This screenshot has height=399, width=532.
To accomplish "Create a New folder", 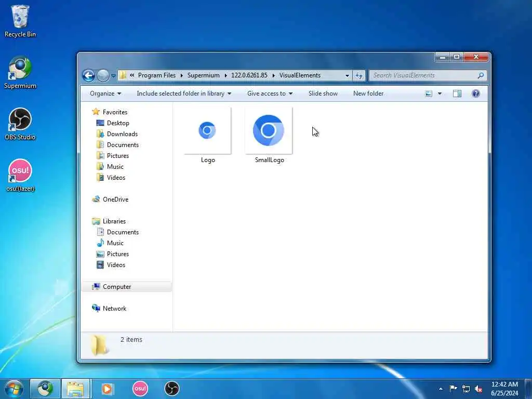I will (x=368, y=94).
